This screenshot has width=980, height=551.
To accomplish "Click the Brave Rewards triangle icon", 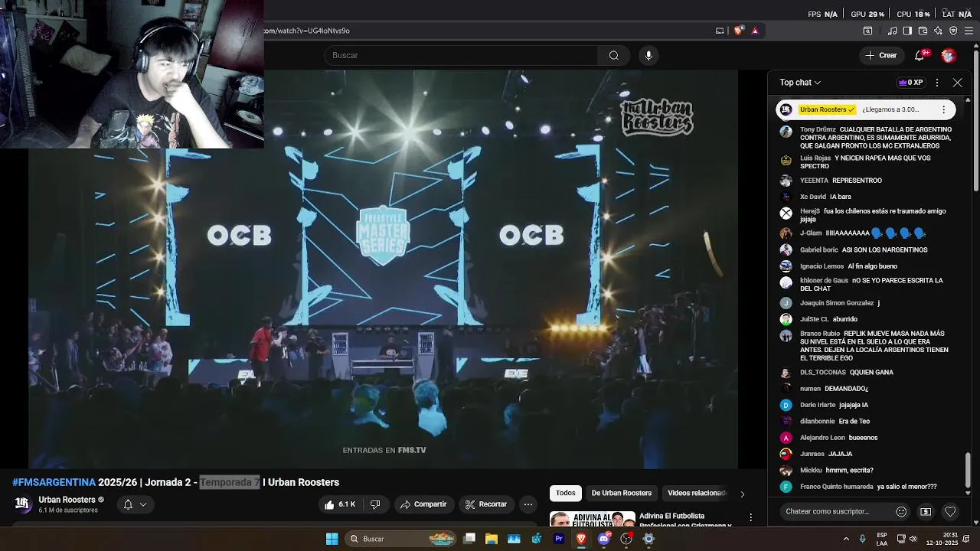I will [755, 31].
